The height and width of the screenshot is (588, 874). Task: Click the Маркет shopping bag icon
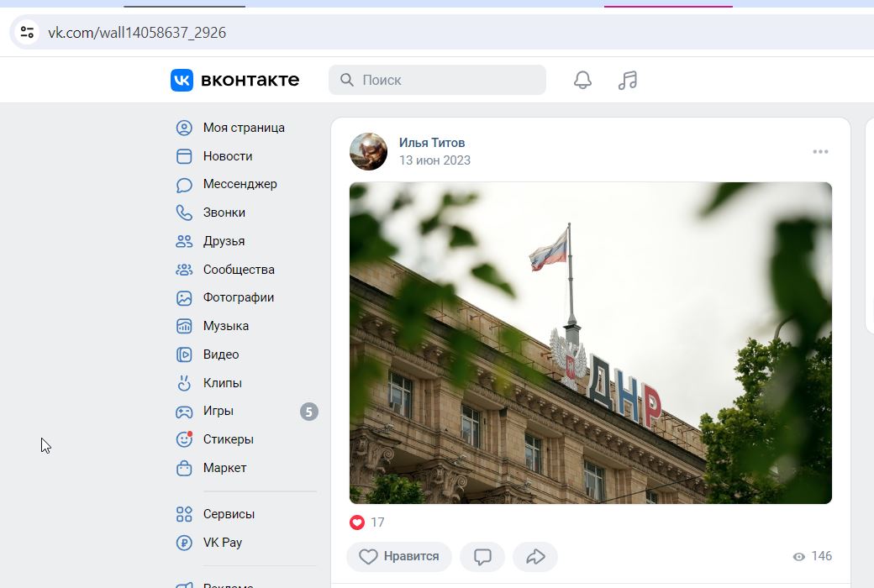click(x=184, y=468)
